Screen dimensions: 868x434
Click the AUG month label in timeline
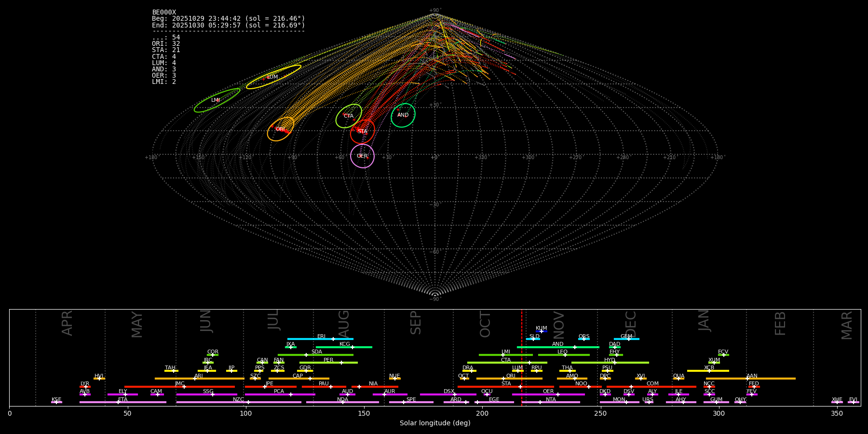[344, 324]
